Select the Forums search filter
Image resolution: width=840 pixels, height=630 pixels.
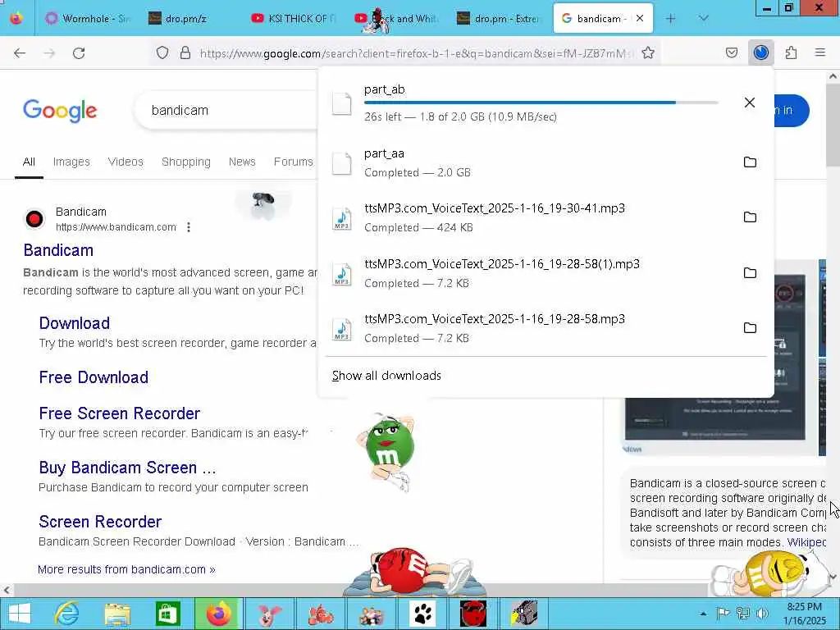(x=293, y=162)
